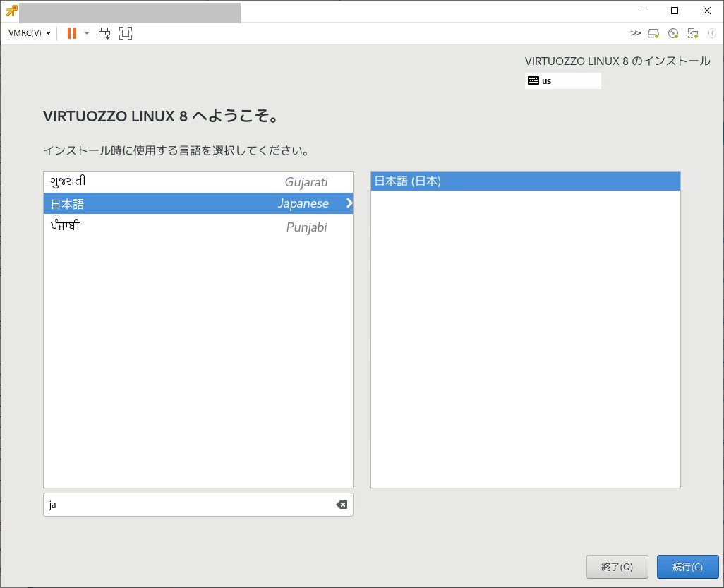
Task: Maximize the VMRC window
Action: click(675, 11)
